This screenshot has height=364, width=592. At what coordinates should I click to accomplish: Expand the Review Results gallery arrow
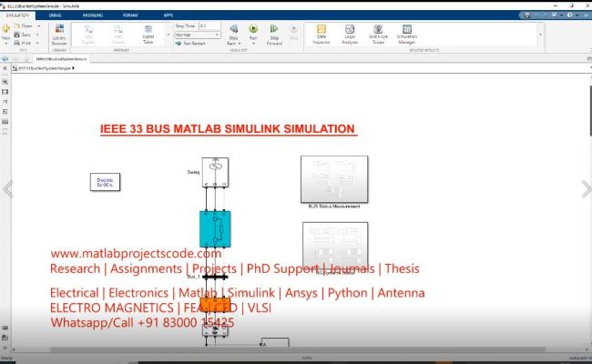pyautogui.click(x=540, y=35)
